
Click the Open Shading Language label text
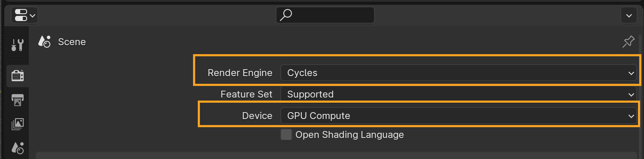pyautogui.click(x=350, y=135)
